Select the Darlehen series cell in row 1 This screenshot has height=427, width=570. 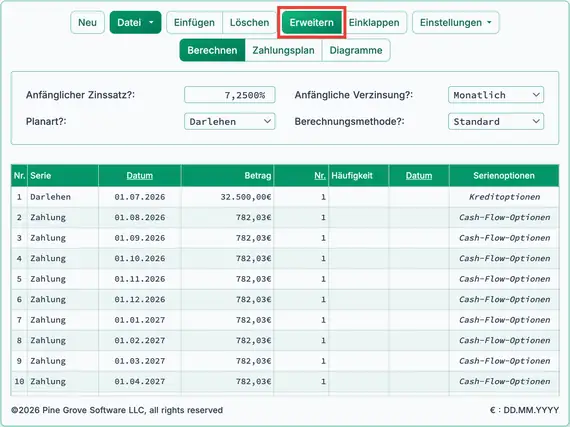[x=63, y=197]
